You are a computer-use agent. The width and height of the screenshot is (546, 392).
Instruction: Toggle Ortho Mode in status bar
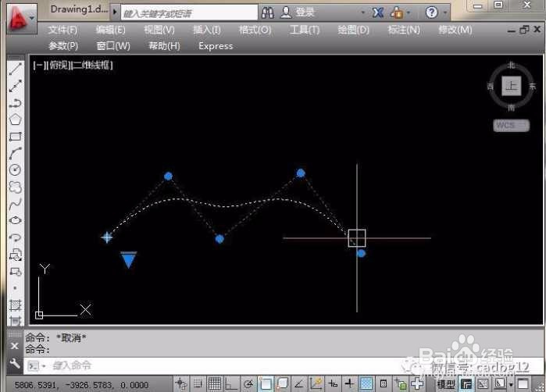231,384
